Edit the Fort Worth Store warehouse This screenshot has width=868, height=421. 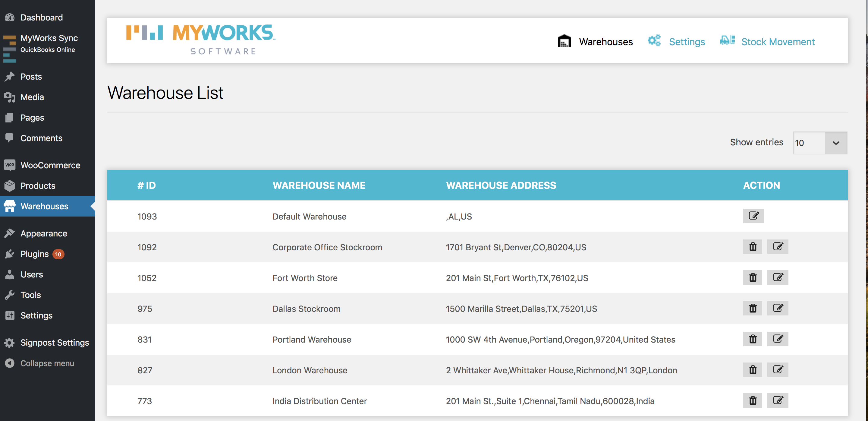[777, 277]
